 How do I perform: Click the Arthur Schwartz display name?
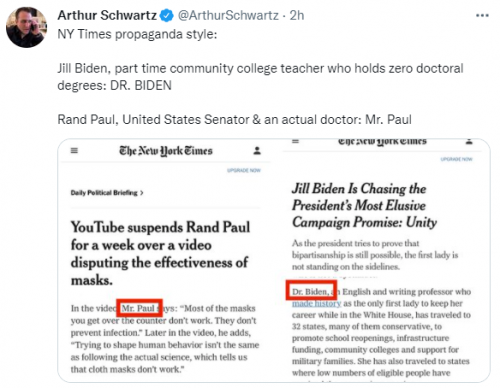(x=107, y=15)
